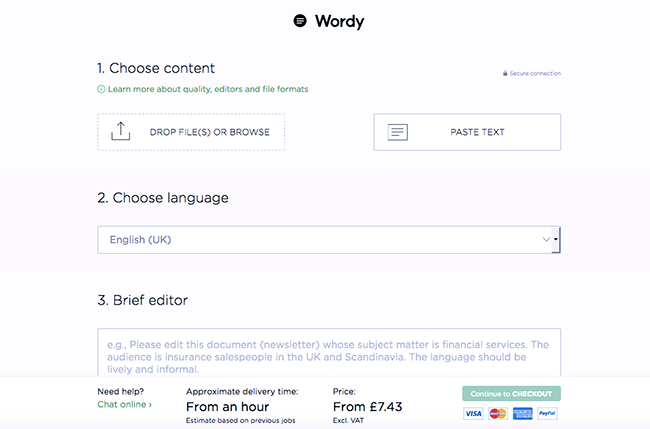This screenshot has height=429, width=650.
Task: Click the Wordy round logo icon
Action: coord(300,20)
